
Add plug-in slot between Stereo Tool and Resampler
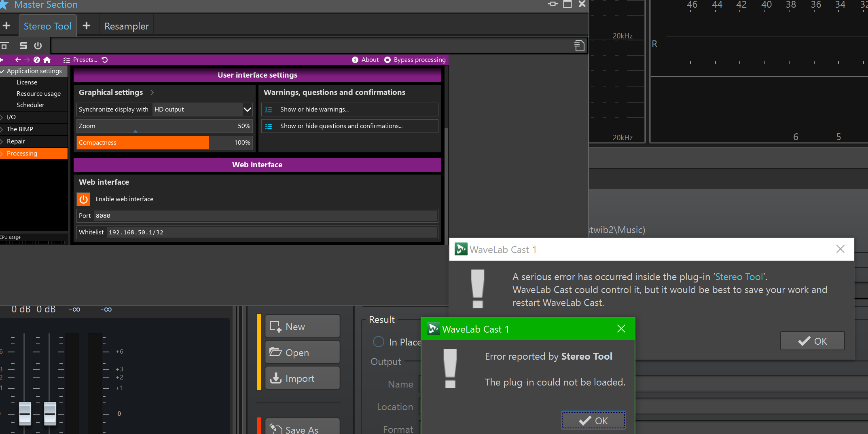click(87, 26)
